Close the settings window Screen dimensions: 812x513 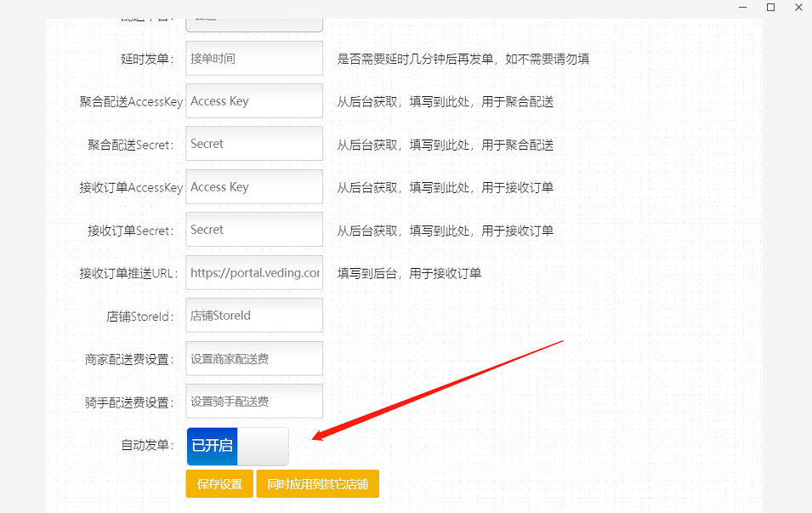click(x=798, y=7)
